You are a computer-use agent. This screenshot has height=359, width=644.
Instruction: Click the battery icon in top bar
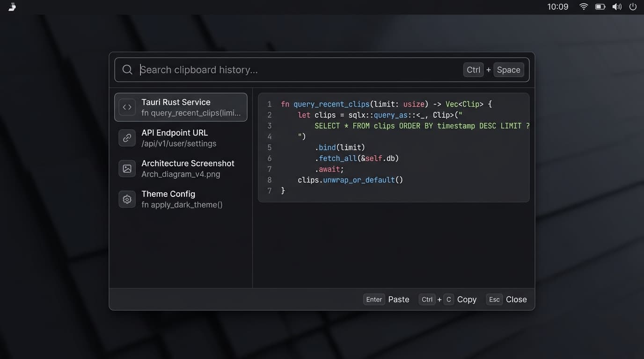tap(600, 7)
